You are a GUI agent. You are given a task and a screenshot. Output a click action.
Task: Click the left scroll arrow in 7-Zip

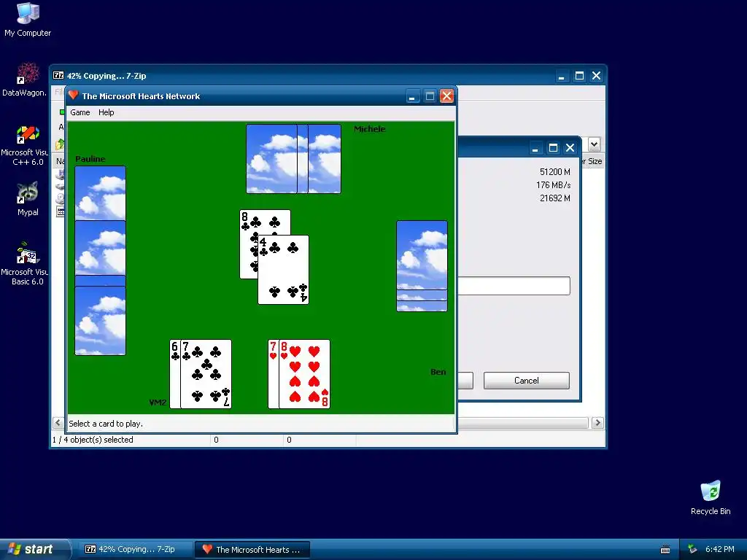pyautogui.click(x=58, y=423)
